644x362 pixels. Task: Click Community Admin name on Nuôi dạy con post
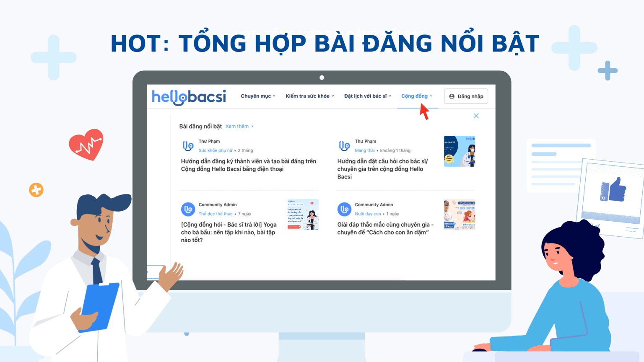(x=374, y=205)
